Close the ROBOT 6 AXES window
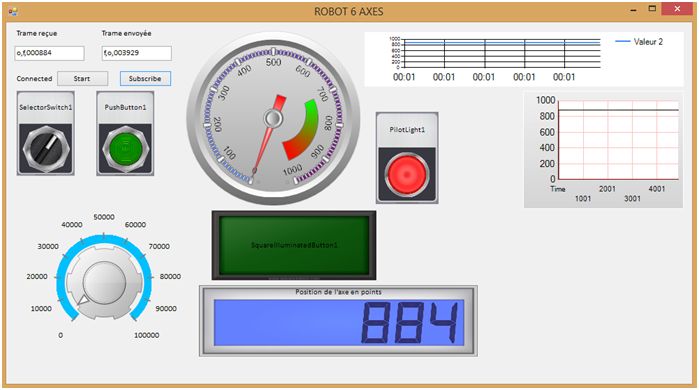This screenshot has width=699, height=390. click(x=677, y=9)
